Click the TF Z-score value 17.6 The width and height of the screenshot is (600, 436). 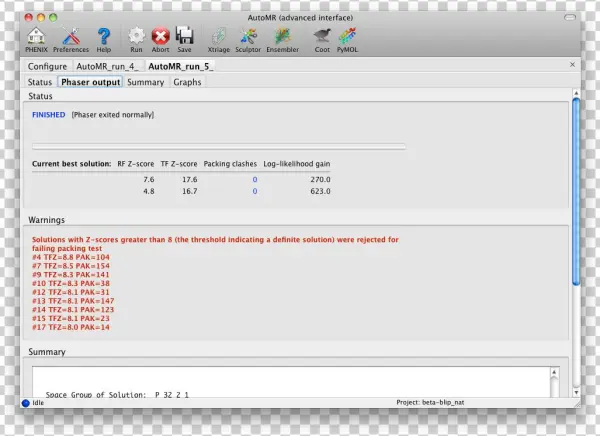tap(189, 180)
